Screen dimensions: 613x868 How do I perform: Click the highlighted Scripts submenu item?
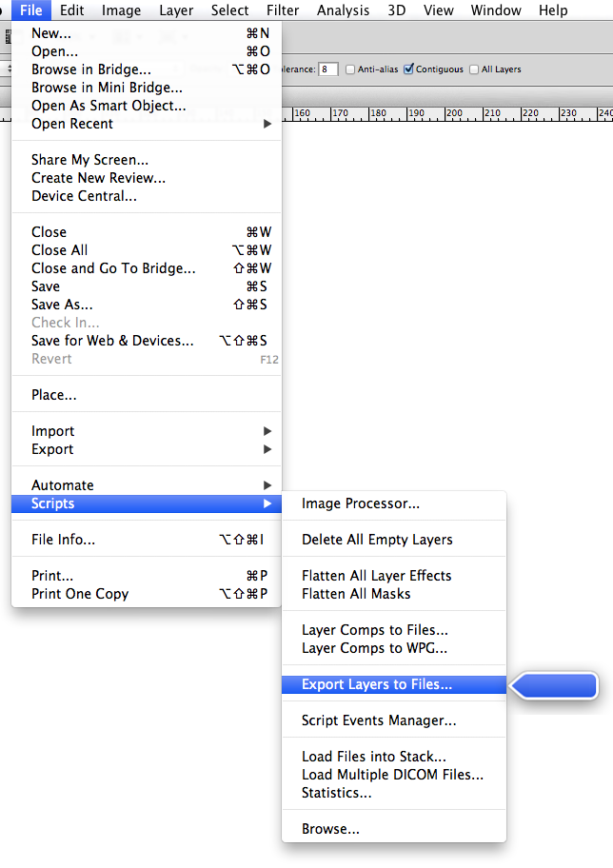click(x=147, y=503)
